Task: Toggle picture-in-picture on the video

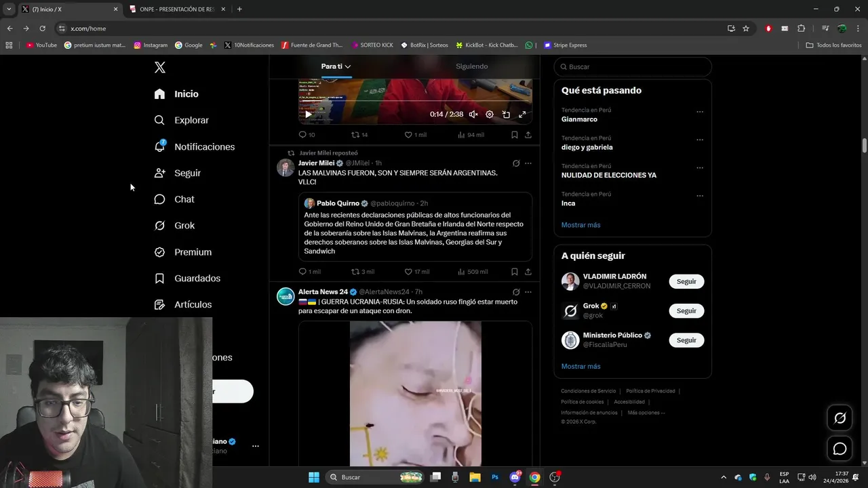Action: click(x=506, y=115)
